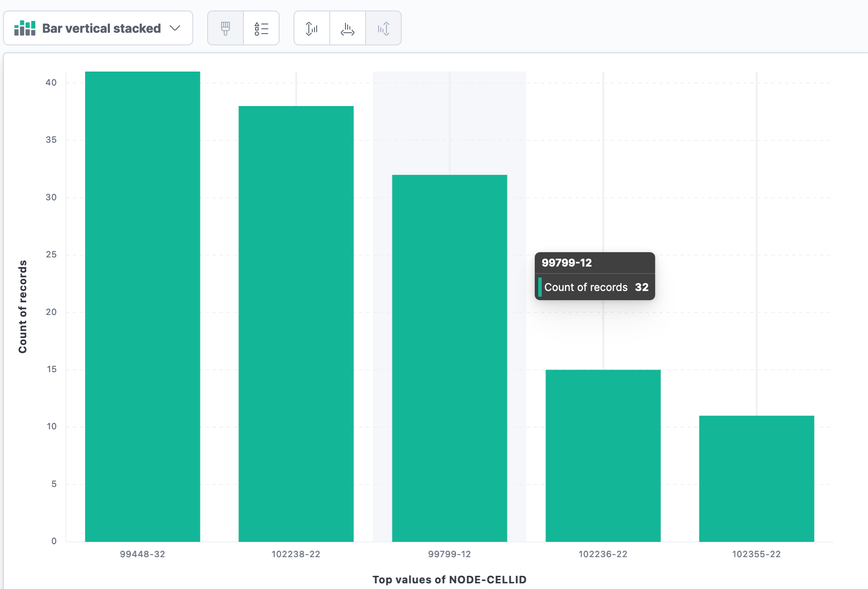
Task: Click the 99799-12 tooltip header
Action: click(567, 263)
